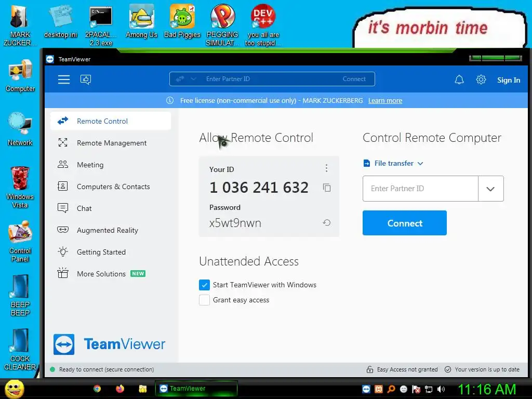Click the info icon in license banner
Viewport: 532px width, 399px height.
(x=170, y=100)
